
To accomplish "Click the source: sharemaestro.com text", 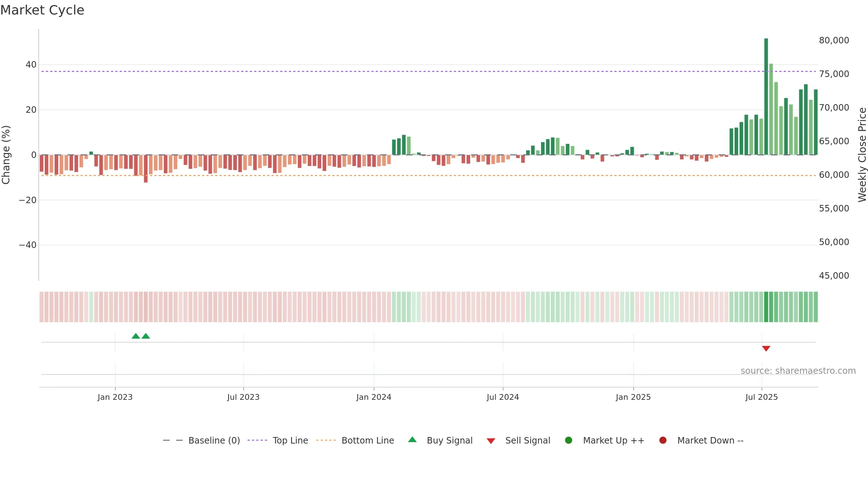I will (798, 371).
